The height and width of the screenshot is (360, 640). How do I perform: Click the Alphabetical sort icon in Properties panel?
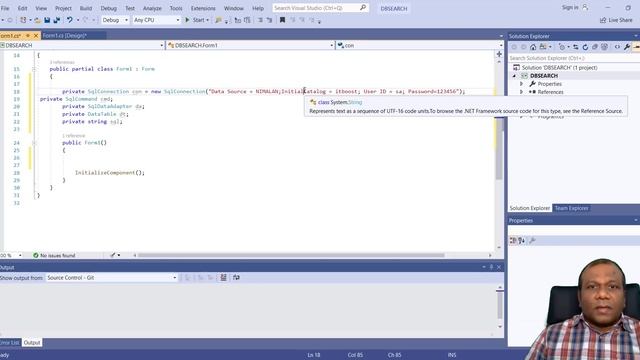click(522, 241)
